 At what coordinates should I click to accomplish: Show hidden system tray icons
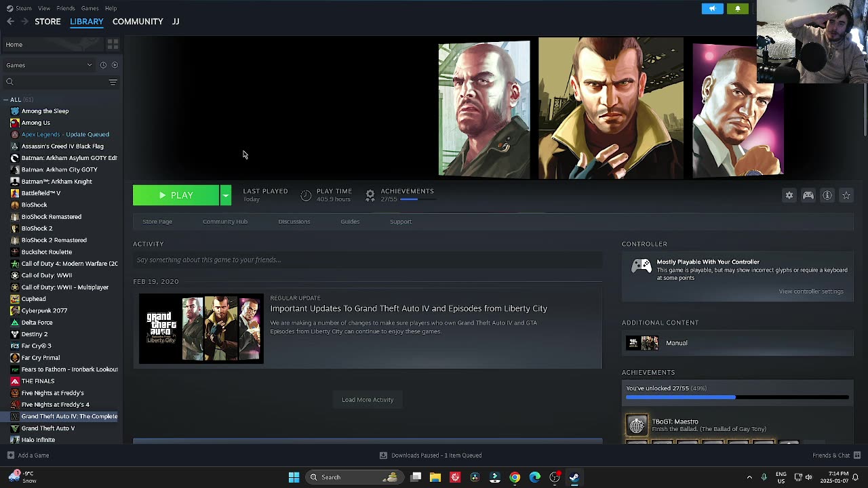[x=749, y=477]
